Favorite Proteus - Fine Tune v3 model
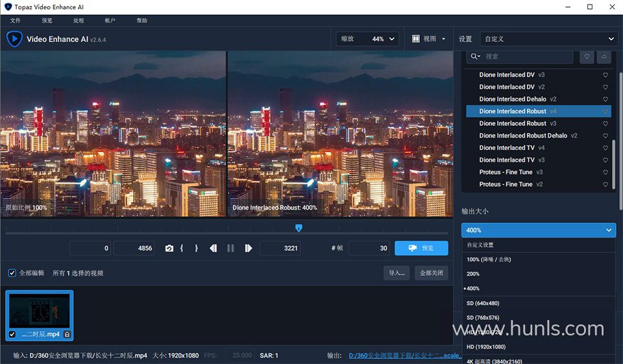623x364 pixels. tap(605, 173)
